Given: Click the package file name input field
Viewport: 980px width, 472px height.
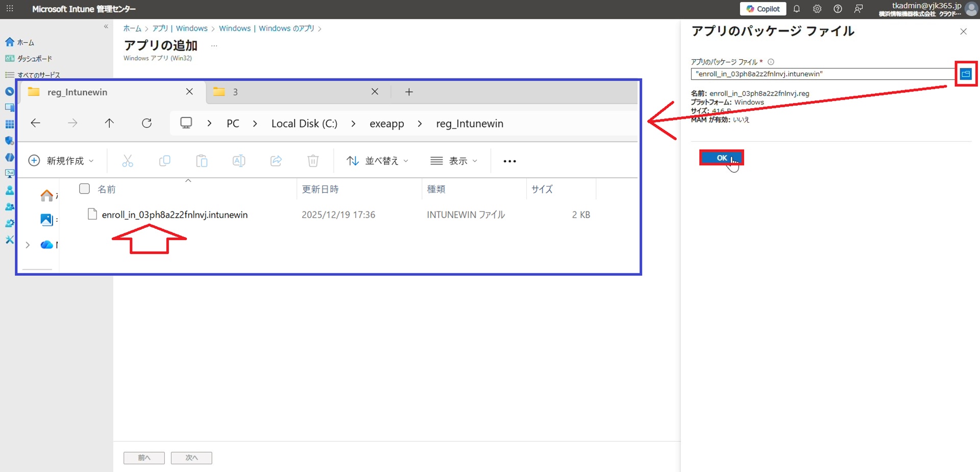Looking at the screenshot, I should [822, 74].
